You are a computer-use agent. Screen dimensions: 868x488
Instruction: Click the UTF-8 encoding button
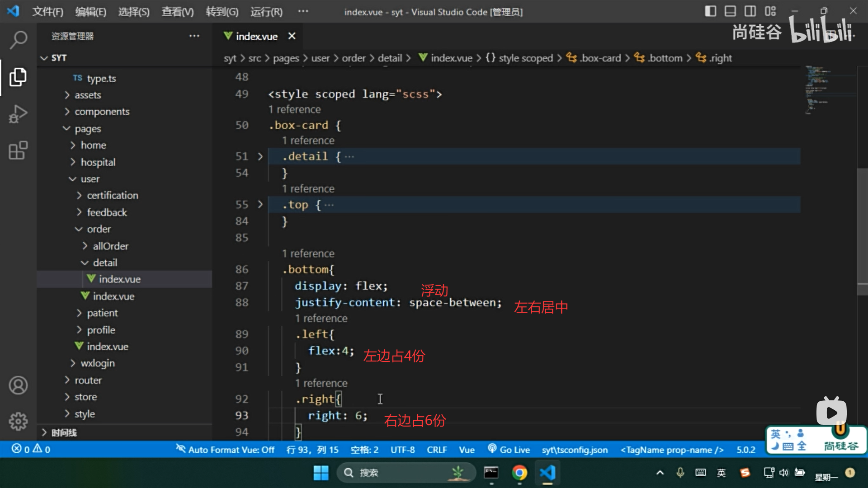tap(402, 450)
